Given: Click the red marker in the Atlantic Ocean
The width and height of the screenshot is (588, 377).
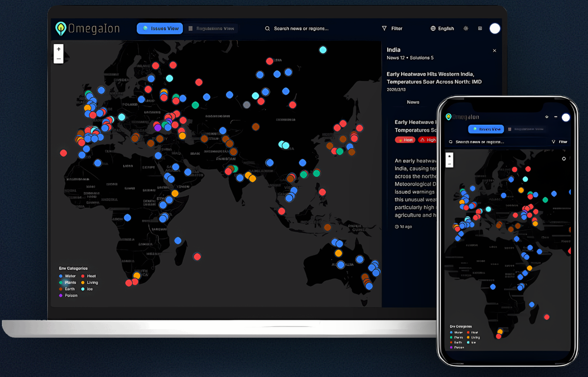Looking at the screenshot, I should pos(63,153).
